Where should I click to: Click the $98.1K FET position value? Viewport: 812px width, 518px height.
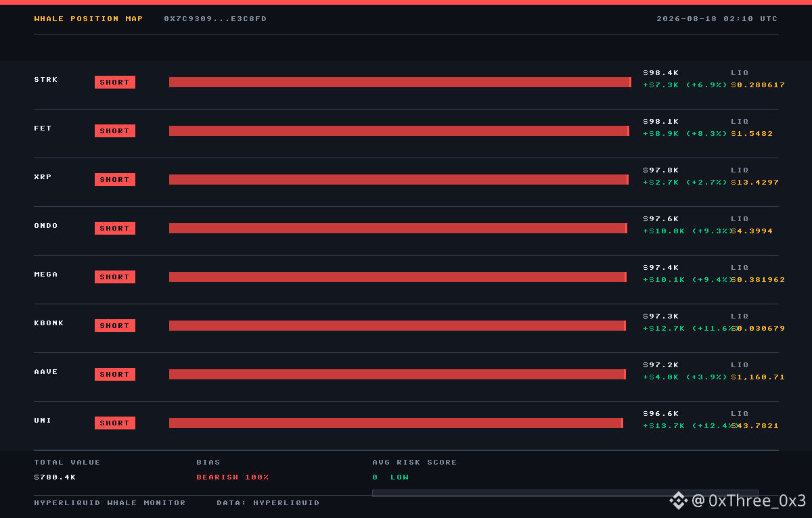pyautogui.click(x=660, y=122)
